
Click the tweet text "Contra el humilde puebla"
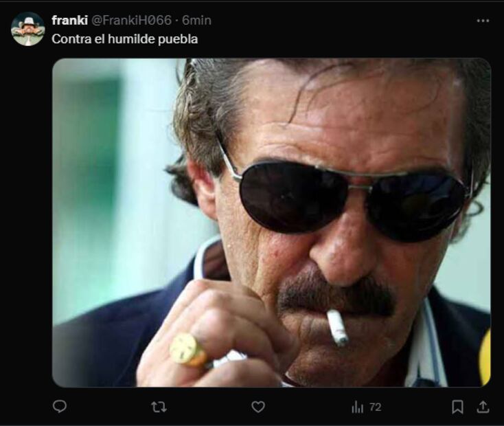pyautogui.click(x=124, y=39)
